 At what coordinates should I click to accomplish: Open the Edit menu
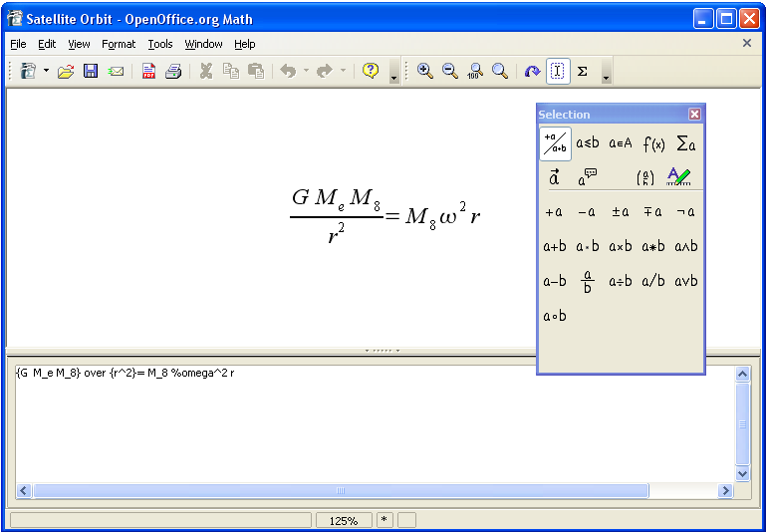click(x=47, y=44)
